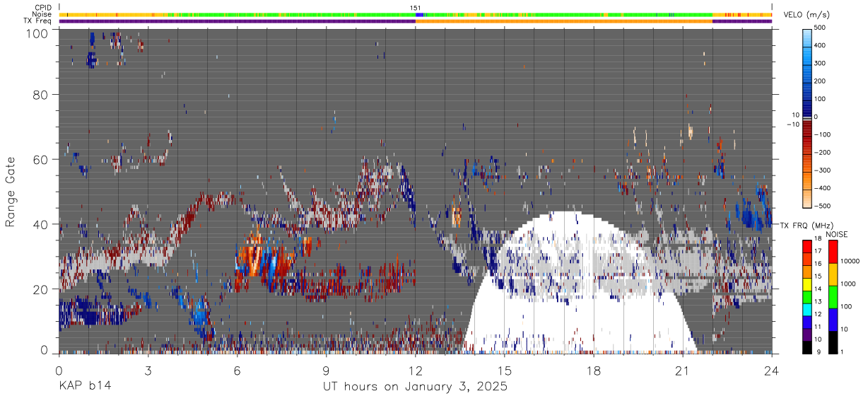This screenshot has height=401, width=868.
Task: Click the 11 tick on TX frequency legend
Action: coord(819,327)
